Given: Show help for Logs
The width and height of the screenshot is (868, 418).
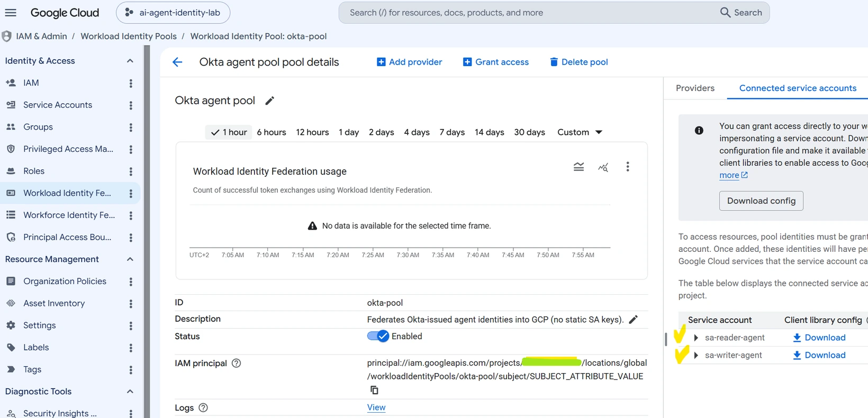Looking at the screenshot, I should click(x=203, y=407).
